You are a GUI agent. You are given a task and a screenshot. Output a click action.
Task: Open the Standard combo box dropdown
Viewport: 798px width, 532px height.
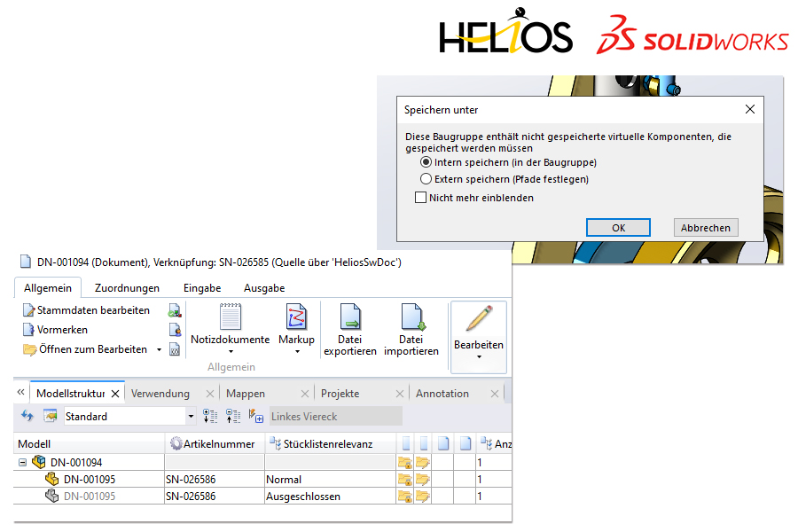pyautogui.click(x=191, y=417)
